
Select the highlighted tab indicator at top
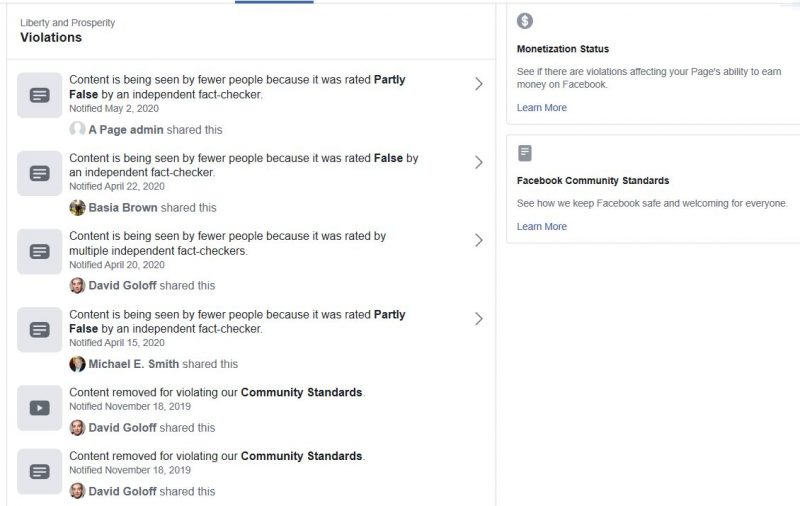tap(274, 2)
